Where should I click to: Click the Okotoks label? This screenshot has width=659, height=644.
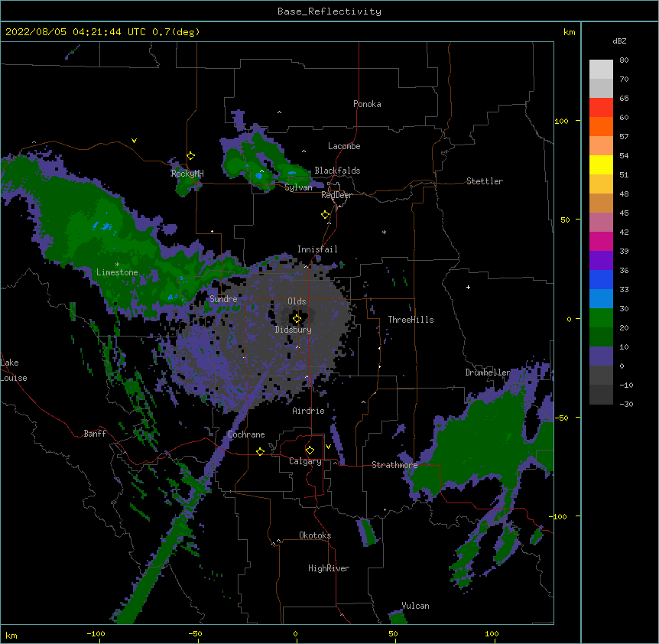tap(315, 535)
